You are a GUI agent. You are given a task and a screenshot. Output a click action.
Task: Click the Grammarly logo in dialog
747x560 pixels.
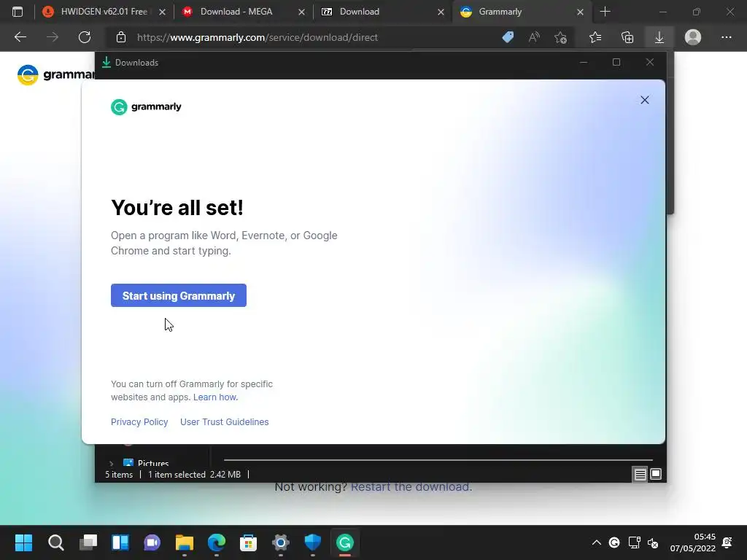tap(146, 106)
